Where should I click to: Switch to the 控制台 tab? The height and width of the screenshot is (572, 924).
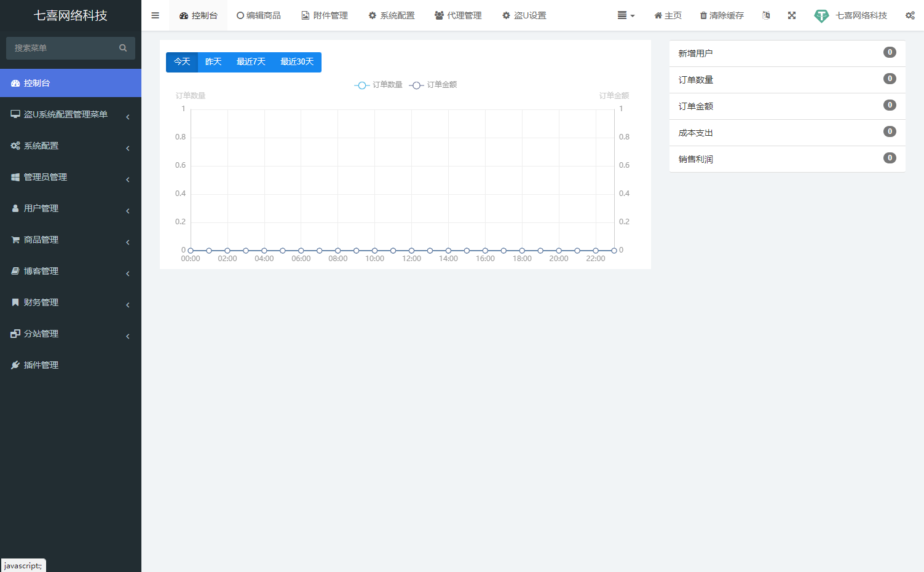(x=198, y=15)
